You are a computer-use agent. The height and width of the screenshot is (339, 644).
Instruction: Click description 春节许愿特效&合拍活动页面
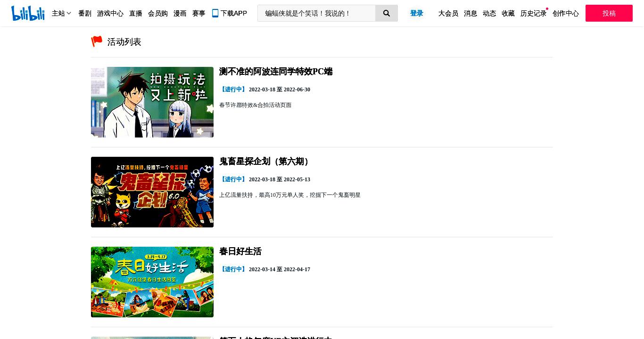point(256,105)
